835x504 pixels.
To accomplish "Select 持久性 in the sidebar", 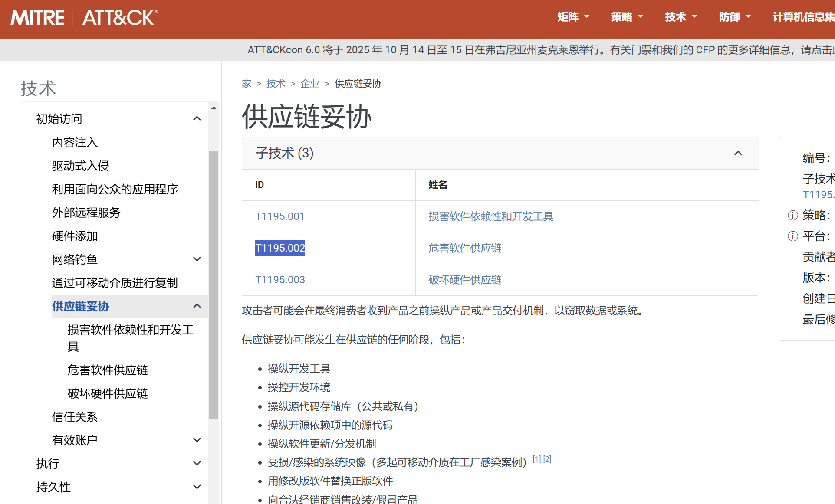I will pos(53,487).
